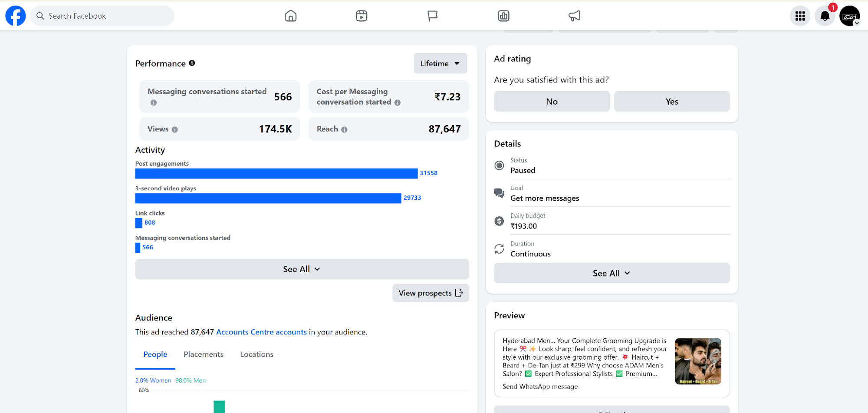Screen dimensions: 868x413
Task: Click the info icon beside Performance
Action: 192,63
